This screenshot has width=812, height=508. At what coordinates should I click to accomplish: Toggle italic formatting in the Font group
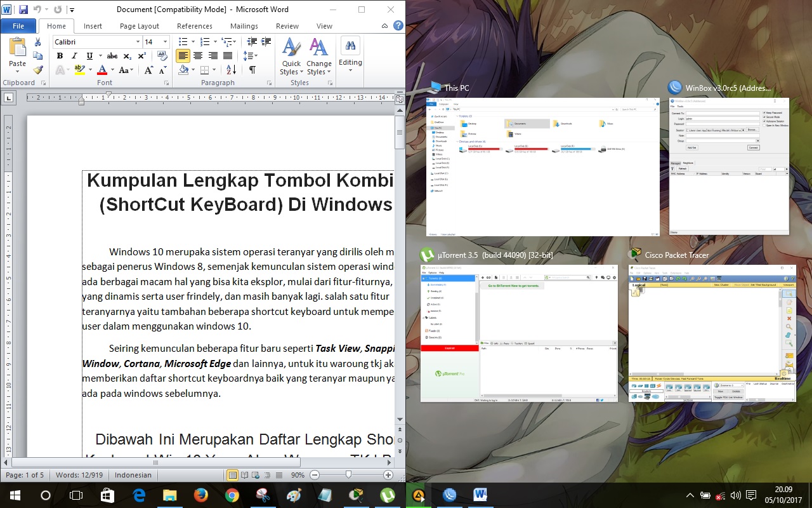coord(74,56)
